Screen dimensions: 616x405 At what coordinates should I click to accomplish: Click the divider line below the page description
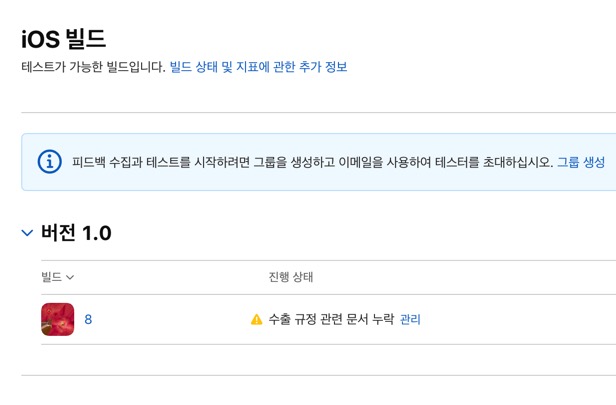318,113
